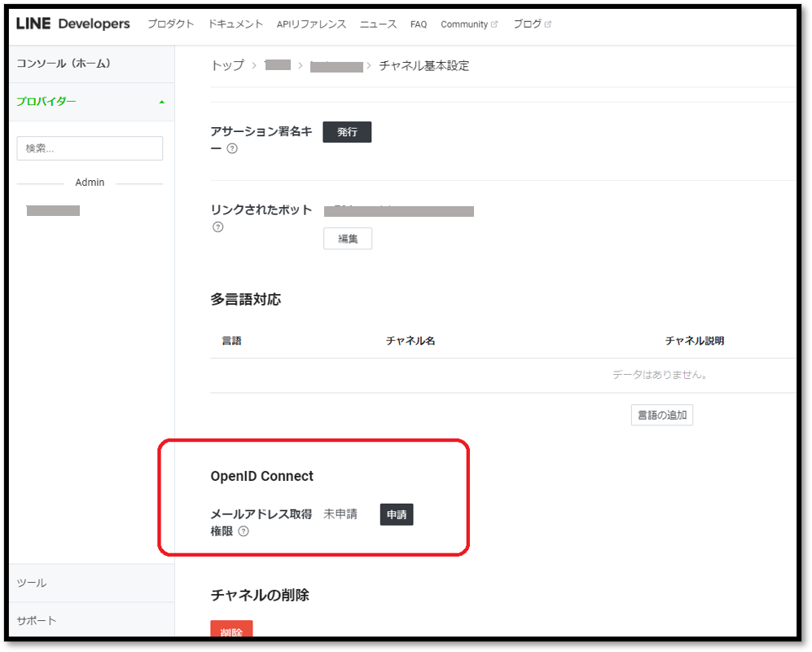Open the APIリファレンス menu item
Image resolution: width=812 pixels, height=652 pixels.
(x=310, y=24)
